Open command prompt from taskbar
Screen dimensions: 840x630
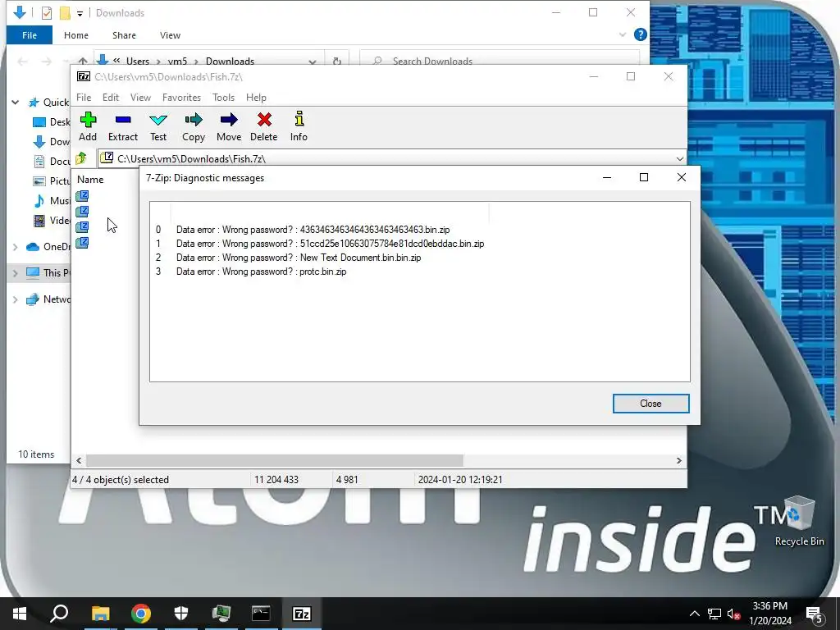[x=261, y=614]
